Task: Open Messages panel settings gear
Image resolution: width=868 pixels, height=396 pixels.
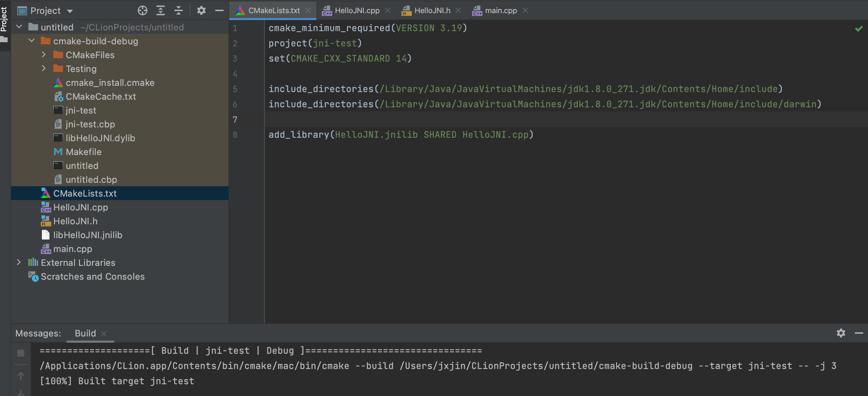Action: (x=841, y=333)
